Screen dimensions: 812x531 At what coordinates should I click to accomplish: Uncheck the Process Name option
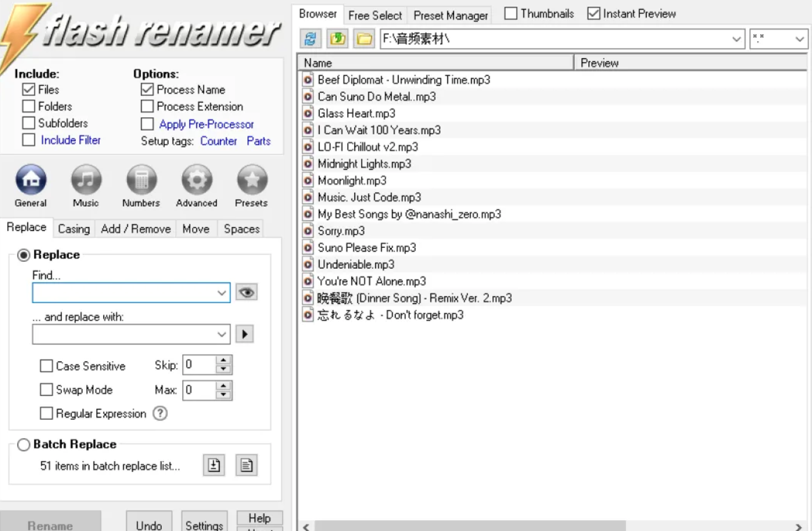coord(147,90)
